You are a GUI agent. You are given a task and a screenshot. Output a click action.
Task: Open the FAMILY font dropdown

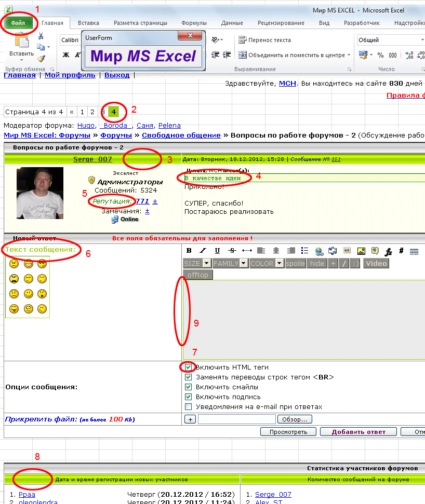pos(230,263)
